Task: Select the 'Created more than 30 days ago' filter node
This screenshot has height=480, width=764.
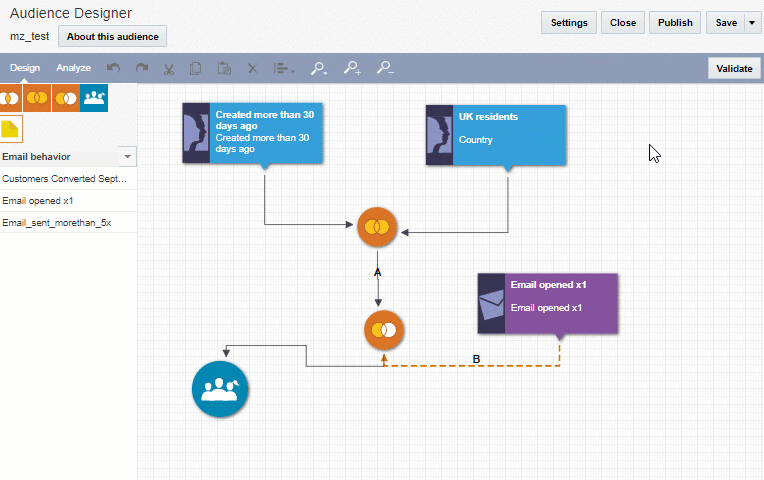Action: click(252, 133)
